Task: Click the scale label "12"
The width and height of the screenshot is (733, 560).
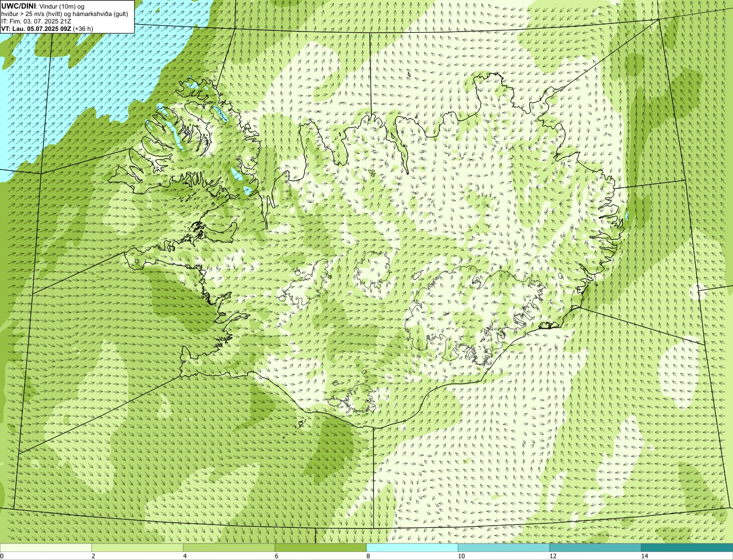Action: [553, 556]
